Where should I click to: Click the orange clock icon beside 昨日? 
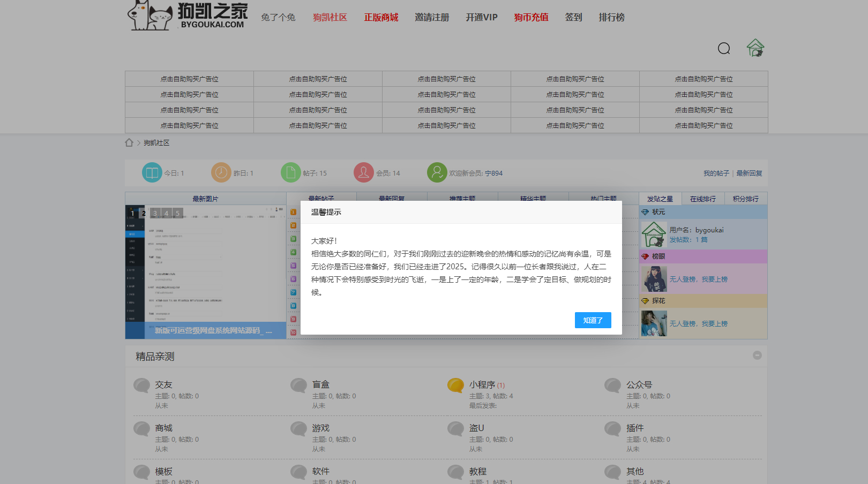[220, 172]
